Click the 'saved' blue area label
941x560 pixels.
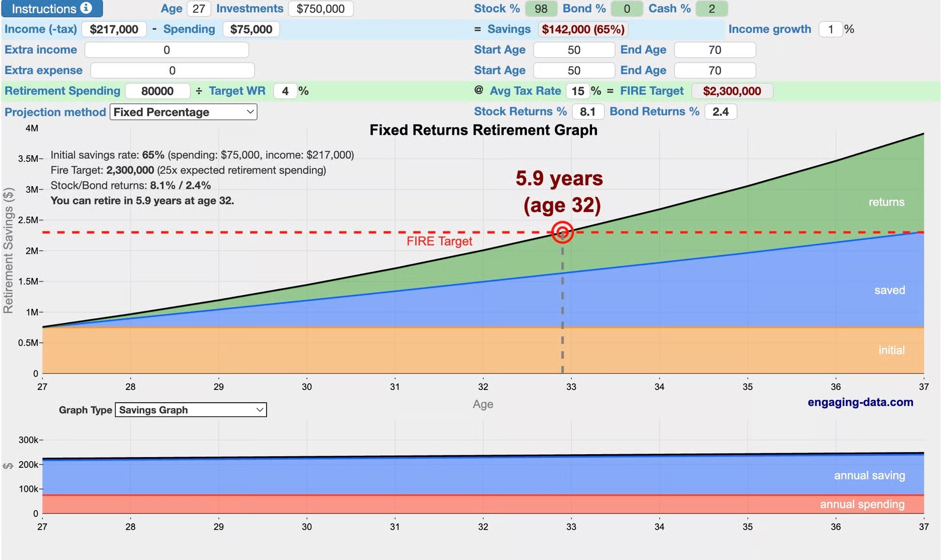click(x=890, y=290)
